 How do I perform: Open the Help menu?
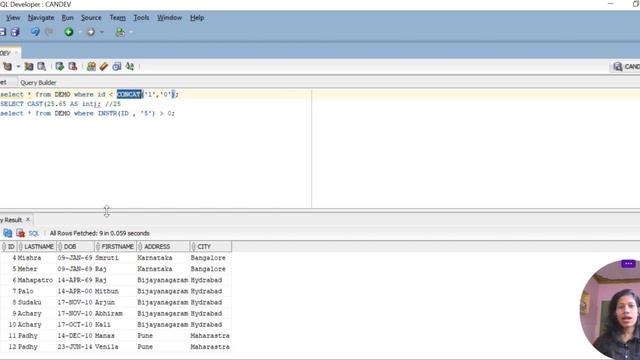click(197, 18)
